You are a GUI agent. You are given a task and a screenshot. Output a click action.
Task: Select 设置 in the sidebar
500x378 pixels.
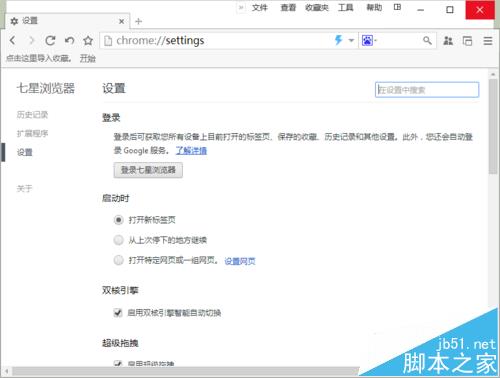click(x=25, y=152)
